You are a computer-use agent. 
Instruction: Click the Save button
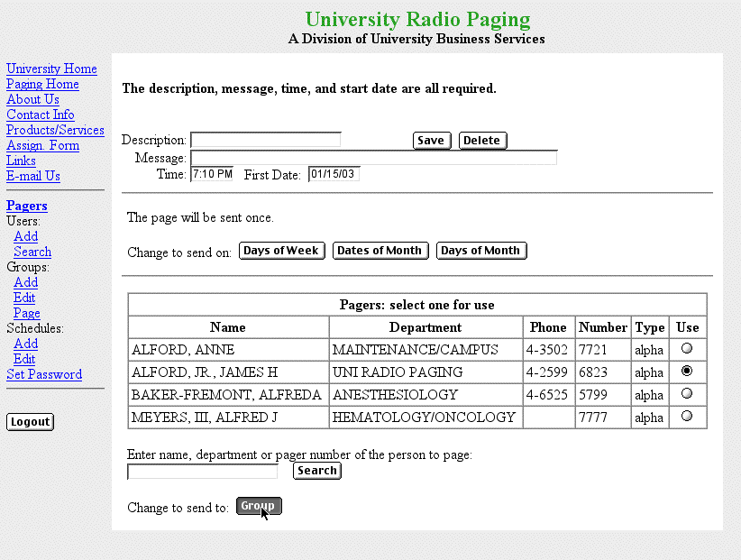point(431,141)
